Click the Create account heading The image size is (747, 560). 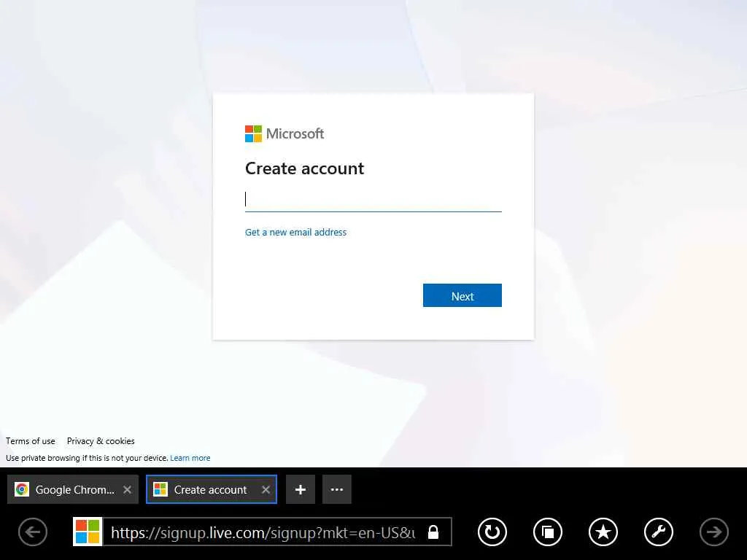pos(304,168)
